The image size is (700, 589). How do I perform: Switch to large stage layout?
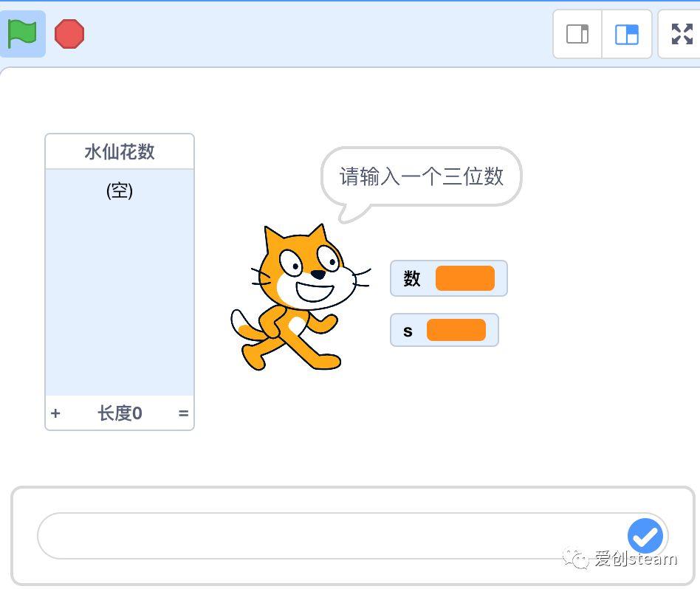tap(627, 35)
